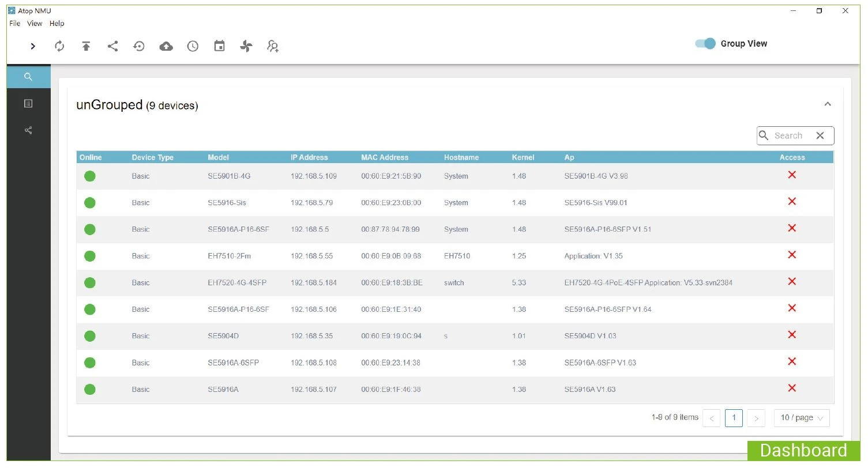Open the 10 / page dropdown
This screenshot has width=868, height=468.
tap(802, 418)
